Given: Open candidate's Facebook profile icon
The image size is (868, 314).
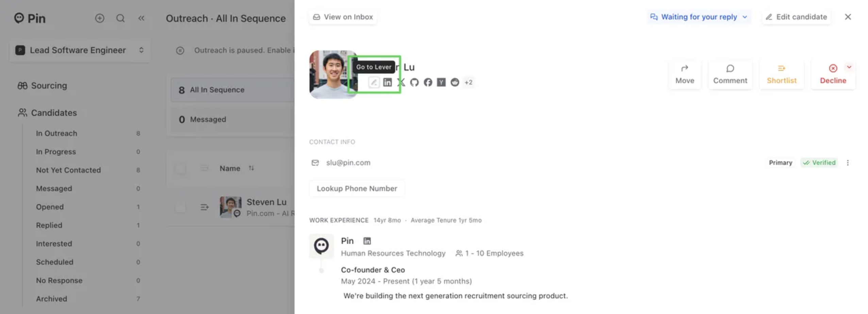Looking at the screenshot, I should 428,82.
